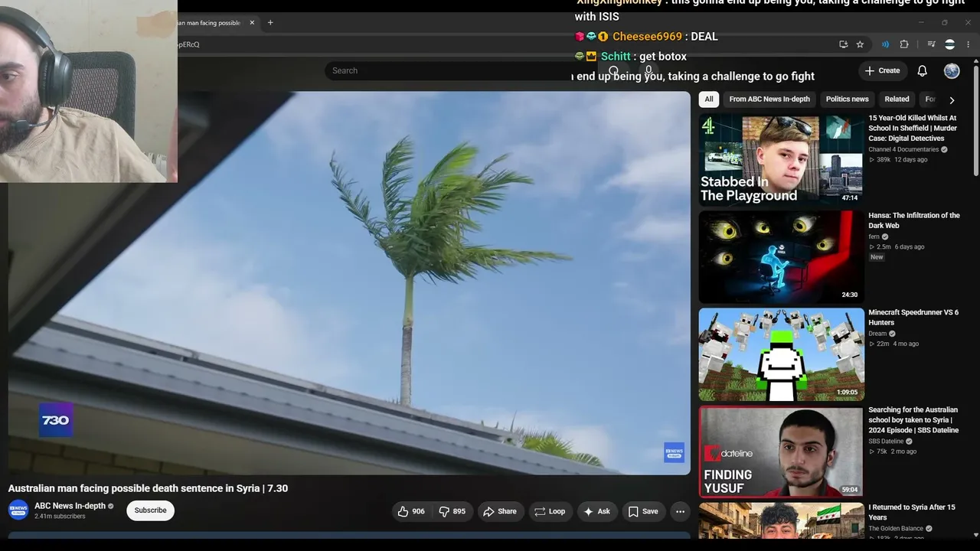Viewport: 980px width, 551px height.
Task: Click the Ask button
Action: pos(596,511)
